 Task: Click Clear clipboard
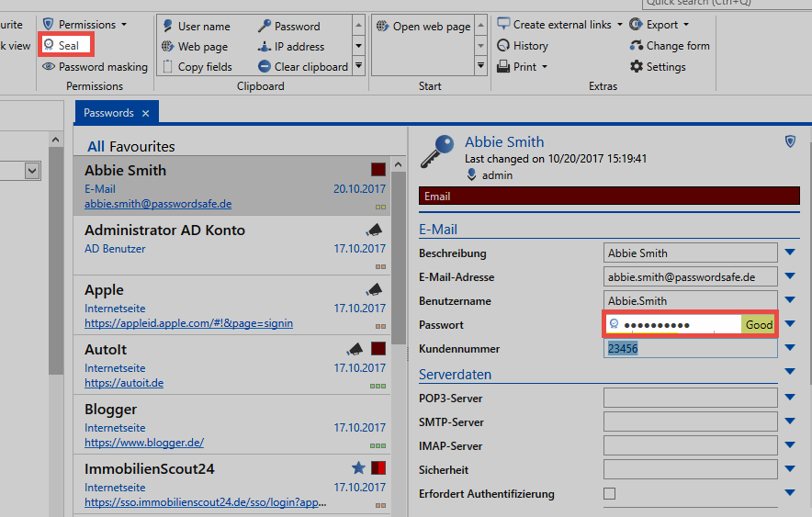303,67
